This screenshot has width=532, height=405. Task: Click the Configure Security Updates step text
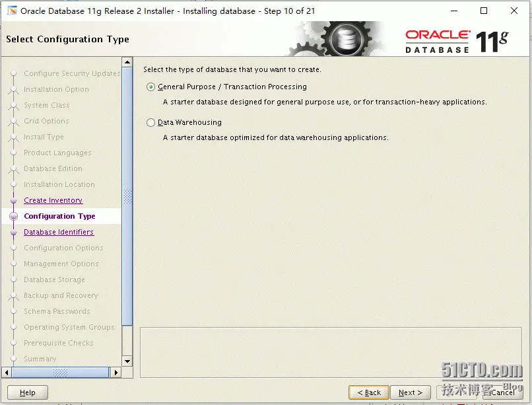click(72, 73)
